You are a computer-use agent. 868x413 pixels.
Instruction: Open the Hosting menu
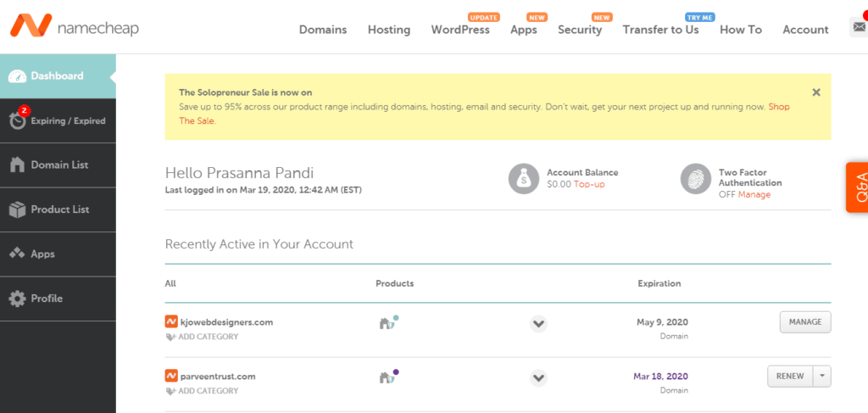point(389,30)
